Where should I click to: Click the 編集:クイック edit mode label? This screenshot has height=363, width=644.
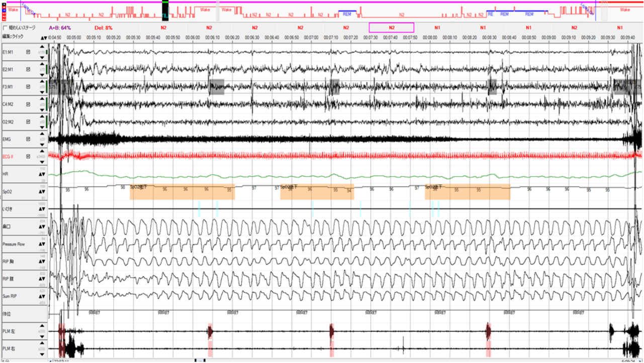(13, 37)
